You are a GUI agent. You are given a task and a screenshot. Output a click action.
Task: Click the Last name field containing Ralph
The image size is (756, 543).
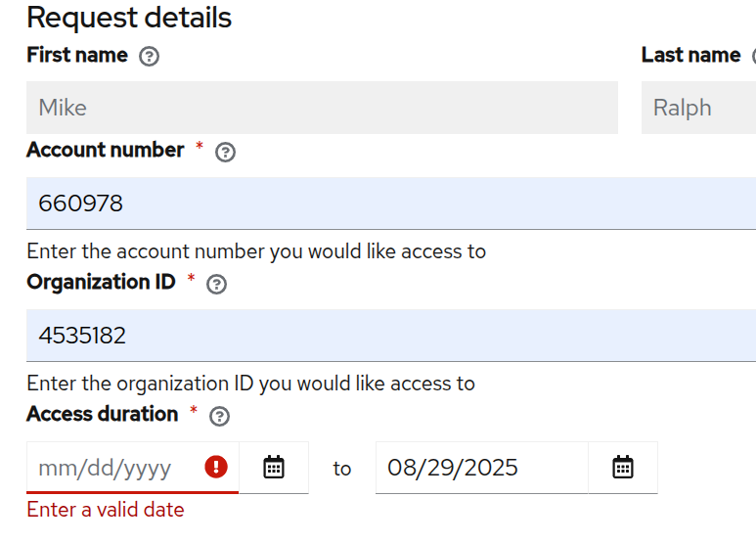pyautogui.click(x=698, y=108)
